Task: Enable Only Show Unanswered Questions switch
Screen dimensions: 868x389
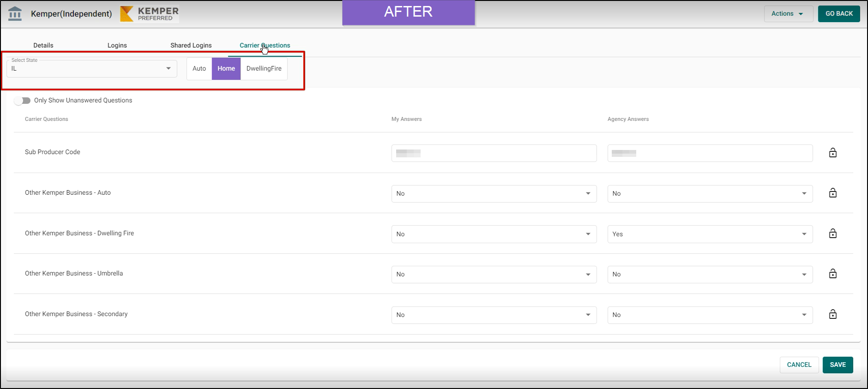Action: click(x=22, y=101)
